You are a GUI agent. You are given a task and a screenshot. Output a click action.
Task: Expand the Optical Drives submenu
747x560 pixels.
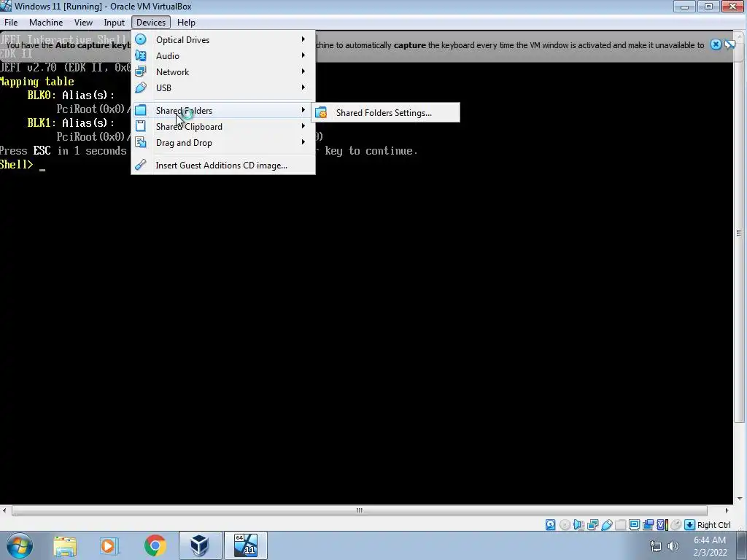pyautogui.click(x=223, y=39)
